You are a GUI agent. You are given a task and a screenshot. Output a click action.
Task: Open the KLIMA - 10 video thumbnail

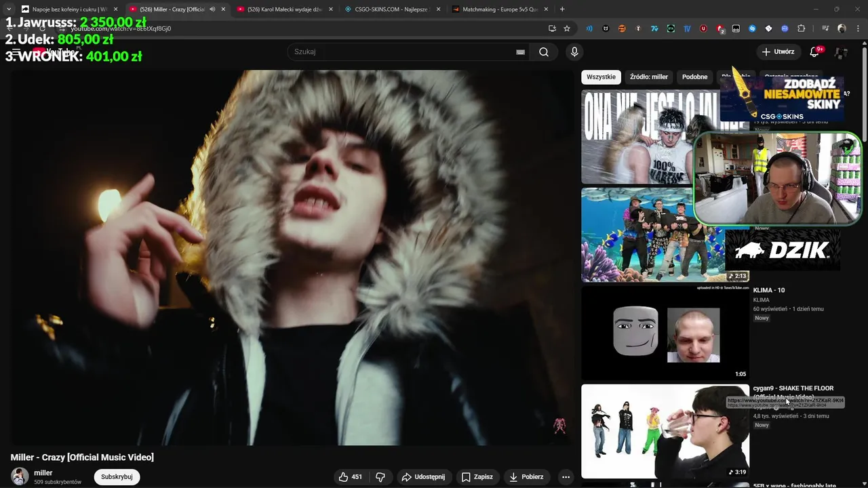tap(665, 333)
